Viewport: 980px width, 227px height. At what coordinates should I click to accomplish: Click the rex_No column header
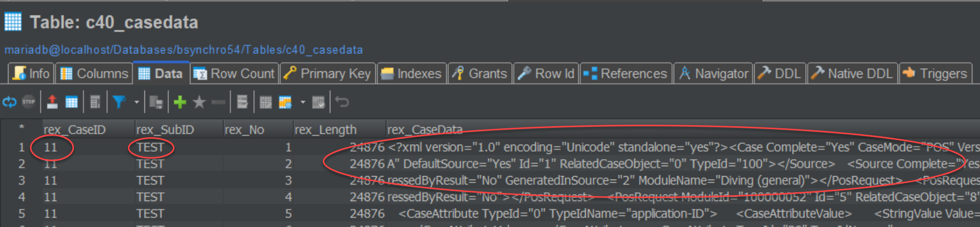pyautogui.click(x=258, y=130)
